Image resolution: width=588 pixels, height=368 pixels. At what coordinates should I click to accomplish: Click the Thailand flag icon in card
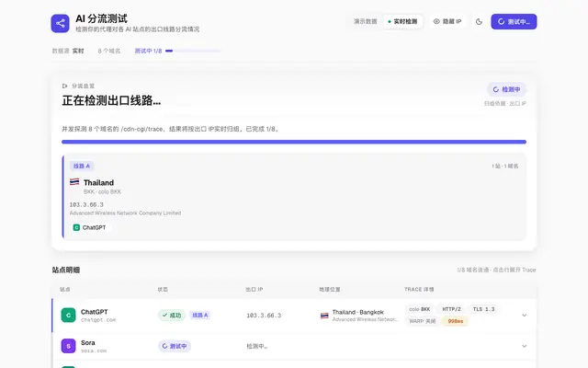click(x=74, y=182)
